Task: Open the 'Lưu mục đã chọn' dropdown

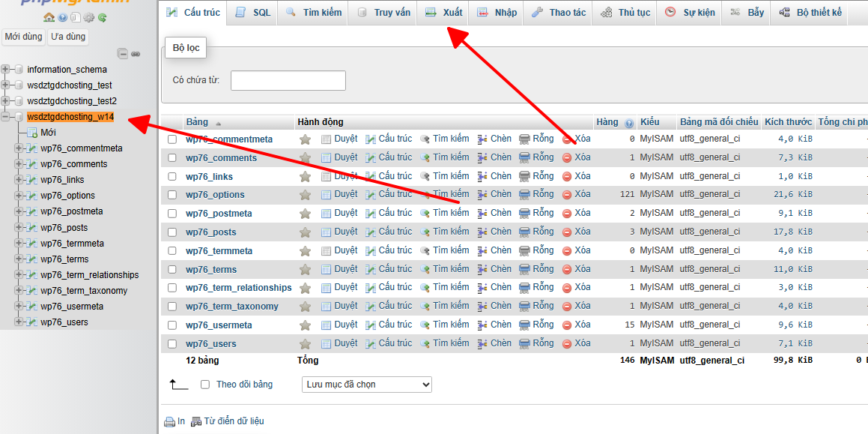Action: (x=367, y=385)
